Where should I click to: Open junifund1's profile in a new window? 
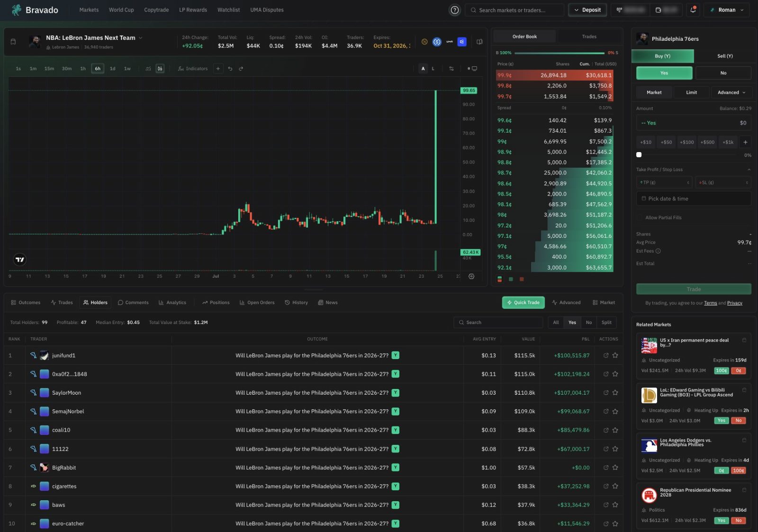point(605,355)
